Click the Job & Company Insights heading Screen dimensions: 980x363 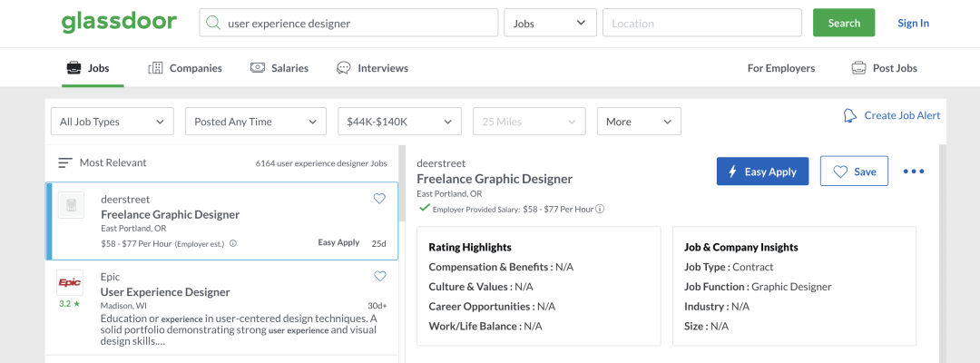741,247
